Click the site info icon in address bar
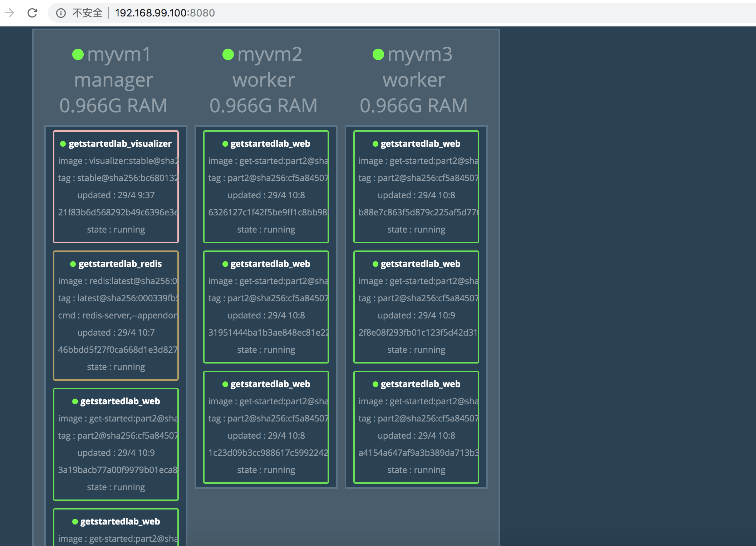The height and width of the screenshot is (546, 756). [x=61, y=13]
